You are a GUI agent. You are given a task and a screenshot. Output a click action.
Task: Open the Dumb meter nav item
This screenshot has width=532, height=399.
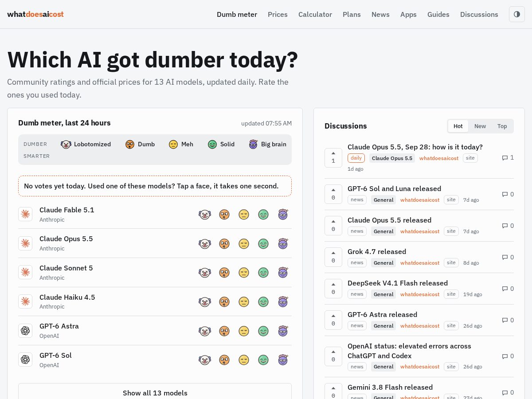point(237,14)
